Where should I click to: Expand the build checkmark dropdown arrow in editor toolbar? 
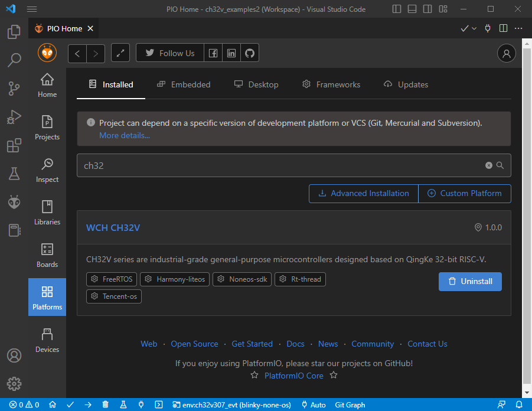(474, 28)
